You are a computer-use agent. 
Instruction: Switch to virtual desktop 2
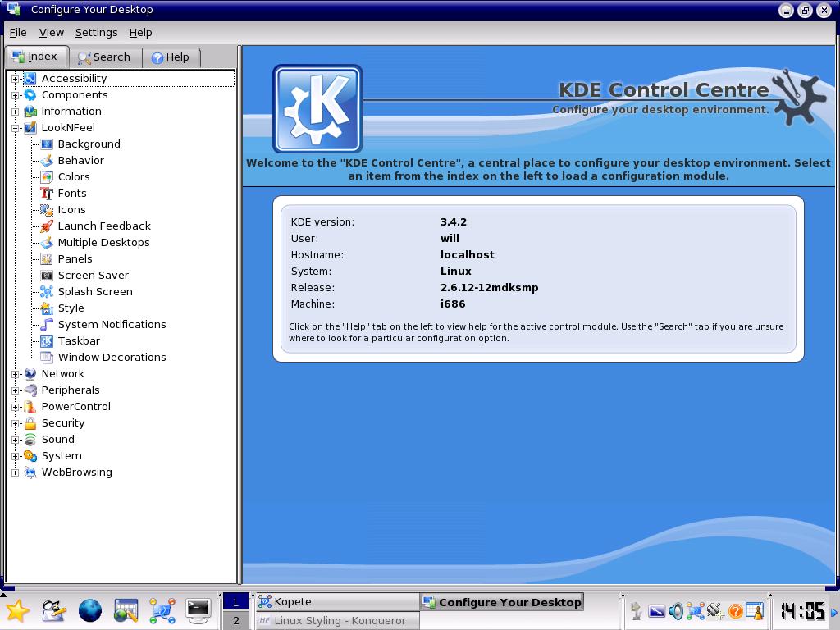pos(236,621)
